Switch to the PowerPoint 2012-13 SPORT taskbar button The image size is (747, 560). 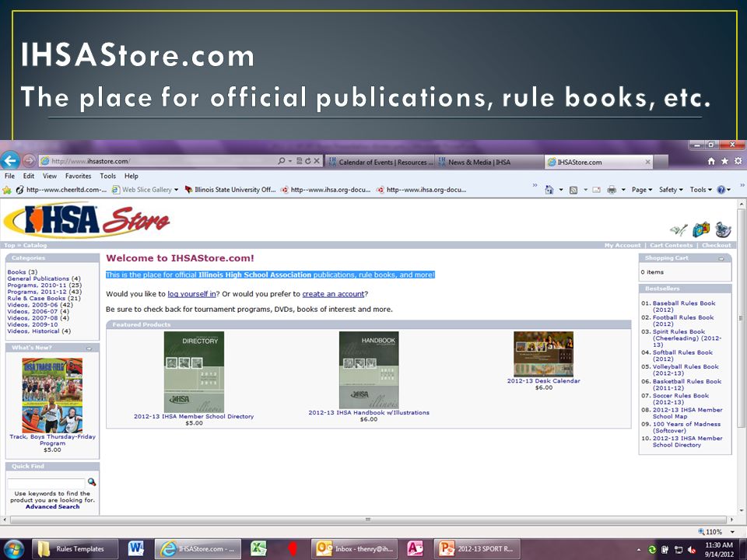pos(477,548)
